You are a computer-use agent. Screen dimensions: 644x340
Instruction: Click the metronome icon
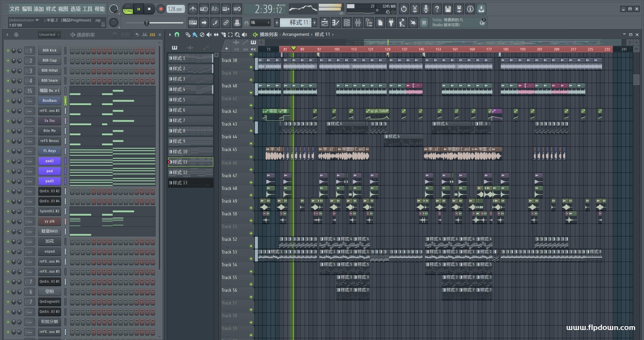click(193, 9)
